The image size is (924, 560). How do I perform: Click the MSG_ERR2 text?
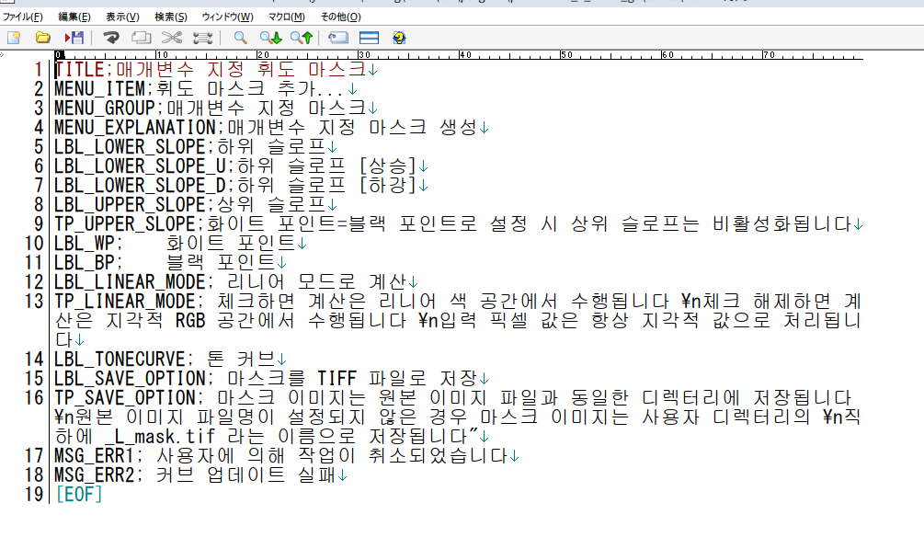[95, 476]
